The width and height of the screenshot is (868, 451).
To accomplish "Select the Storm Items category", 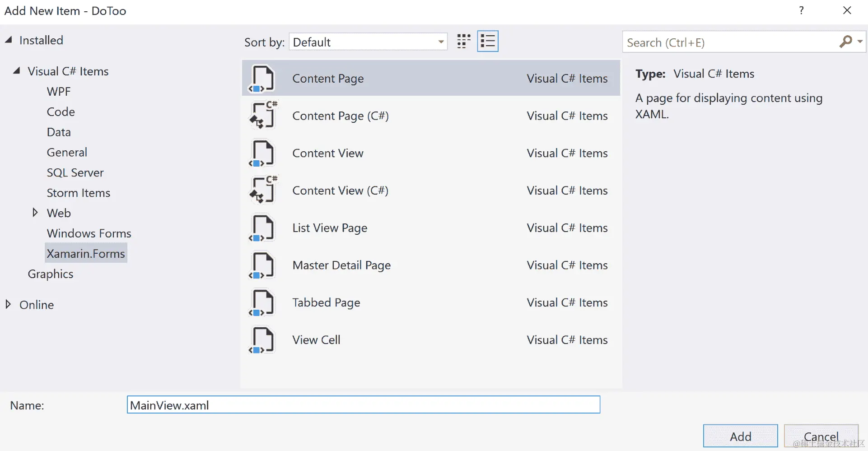I will (79, 193).
